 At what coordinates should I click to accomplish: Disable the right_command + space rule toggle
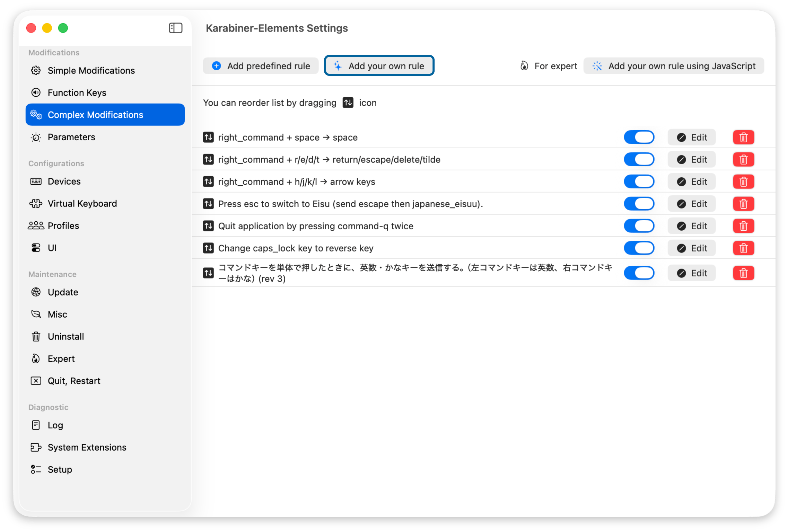coord(639,137)
